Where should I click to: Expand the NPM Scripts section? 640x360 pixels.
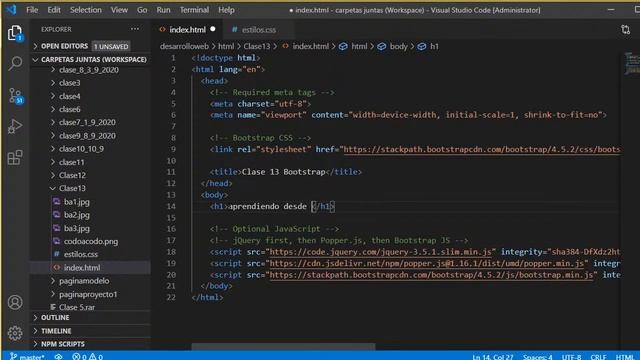click(x=91, y=344)
